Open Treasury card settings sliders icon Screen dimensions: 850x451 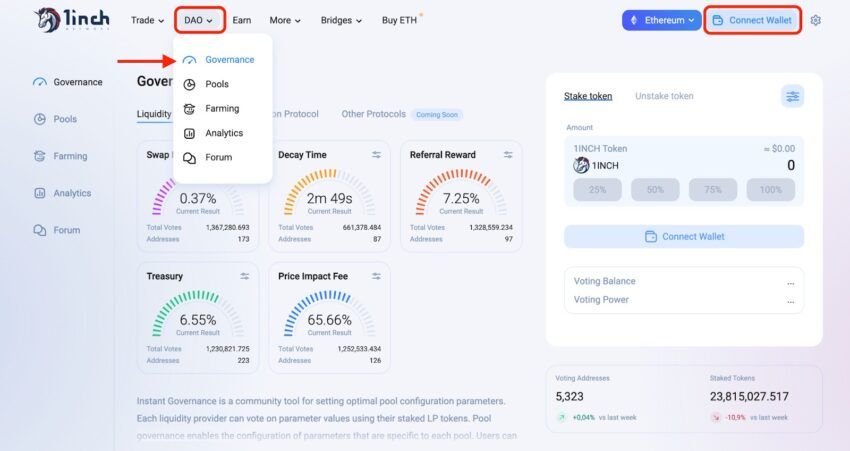[x=244, y=276]
